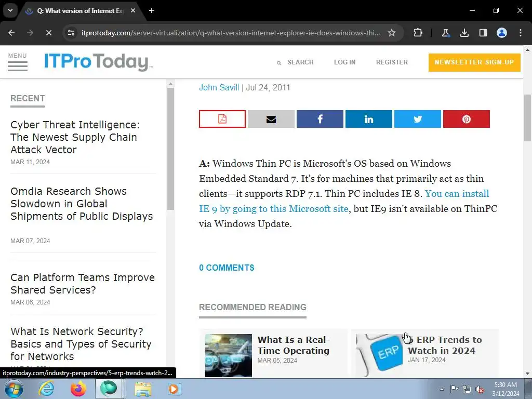532x399 pixels.
Task: Click the page scrollbar down arrow
Action: tap(527, 374)
